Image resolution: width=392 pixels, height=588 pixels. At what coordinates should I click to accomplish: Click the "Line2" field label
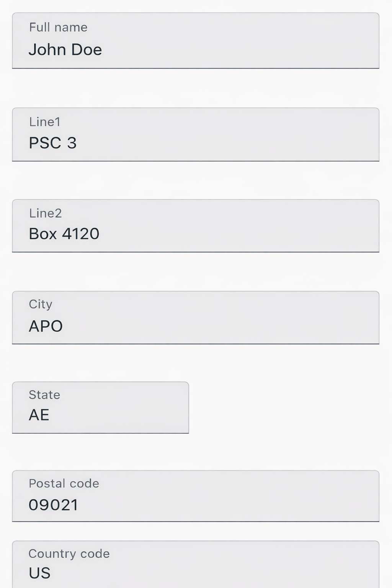point(45,213)
